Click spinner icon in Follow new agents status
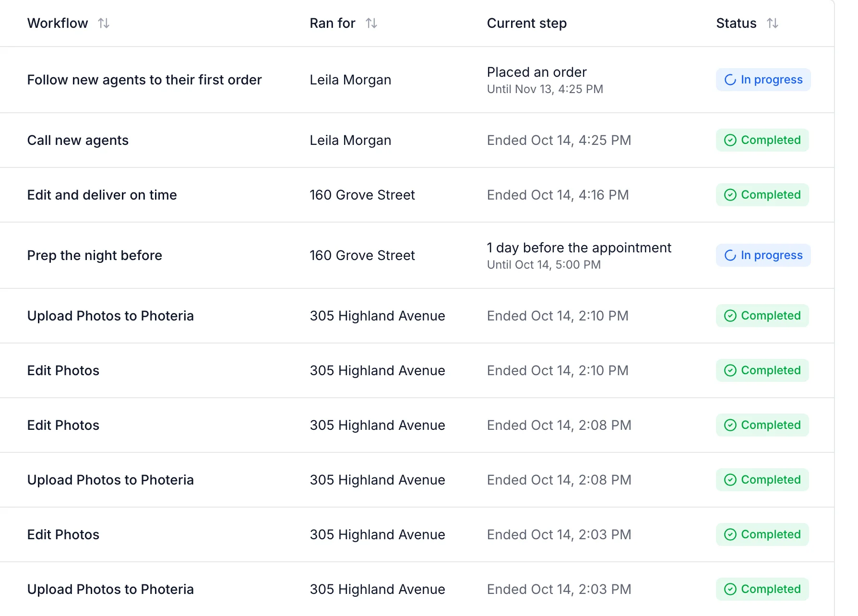Viewport: 858px width, 616px height. (x=730, y=80)
